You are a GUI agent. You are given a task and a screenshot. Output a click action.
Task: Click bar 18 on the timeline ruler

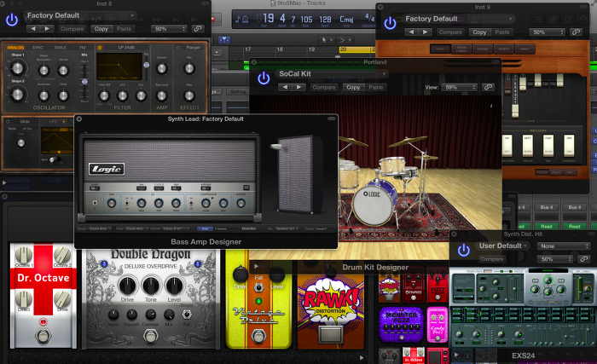click(280, 49)
